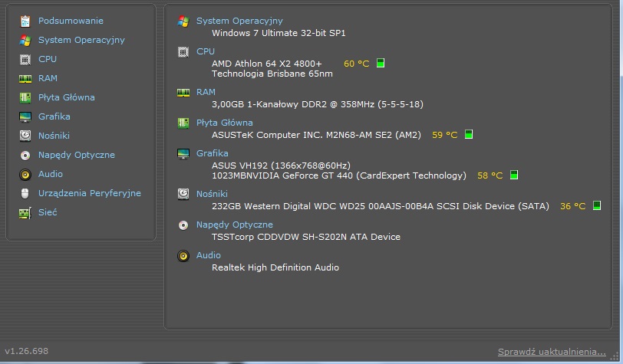
Task: Click the green temperature indicator beside 36 °C
Action: [x=596, y=205]
